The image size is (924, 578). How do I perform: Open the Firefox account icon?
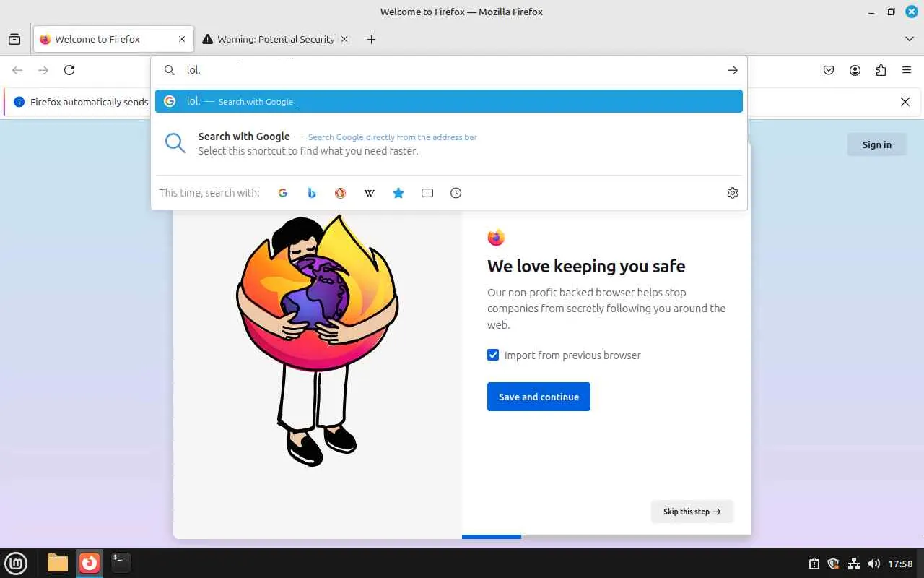pos(855,70)
